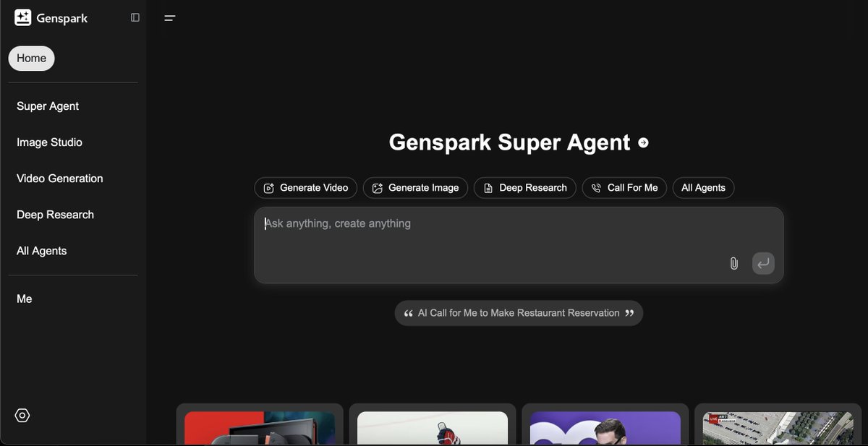Click the Genspark brand name text

pos(62,19)
